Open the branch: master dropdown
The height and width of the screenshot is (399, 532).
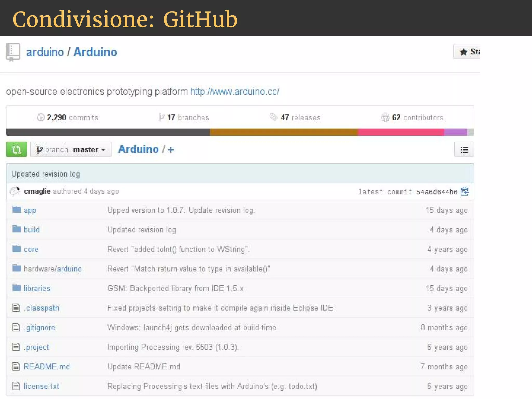click(71, 149)
